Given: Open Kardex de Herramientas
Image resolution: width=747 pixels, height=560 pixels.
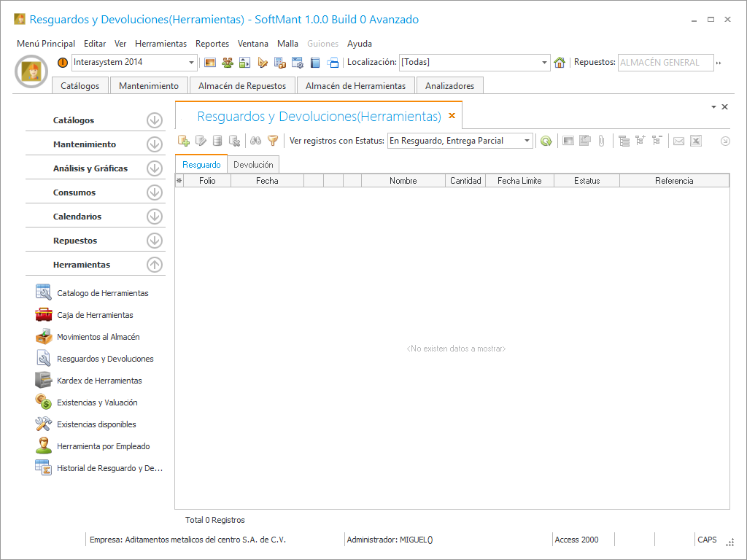Looking at the screenshot, I should 99,381.
